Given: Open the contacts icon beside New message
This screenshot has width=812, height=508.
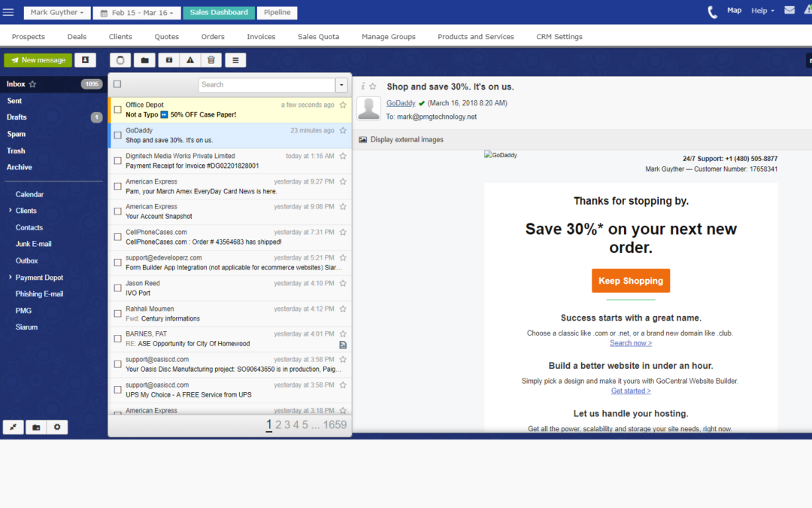Looking at the screenshot, I should [x=85, y=60].
